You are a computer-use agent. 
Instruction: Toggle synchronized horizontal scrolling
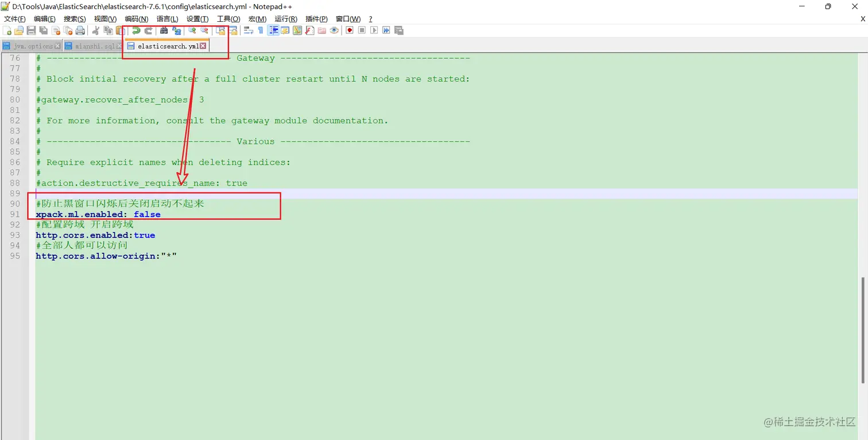click(232, 30)
